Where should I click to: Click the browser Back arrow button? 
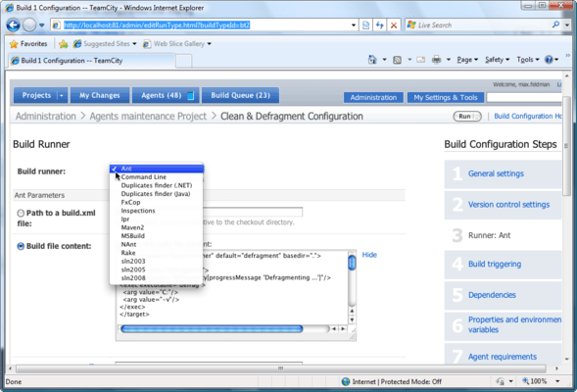click(14, 25)
